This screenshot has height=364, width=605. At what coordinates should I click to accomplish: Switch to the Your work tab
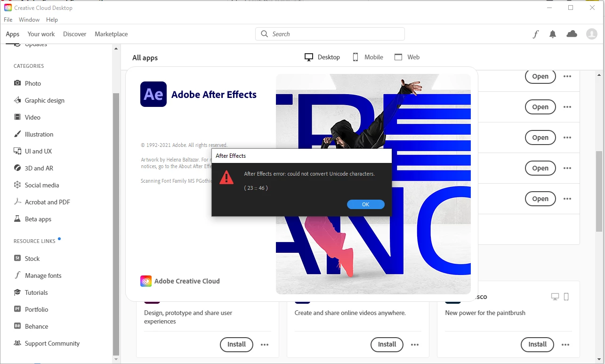click(x=41, y=34)
